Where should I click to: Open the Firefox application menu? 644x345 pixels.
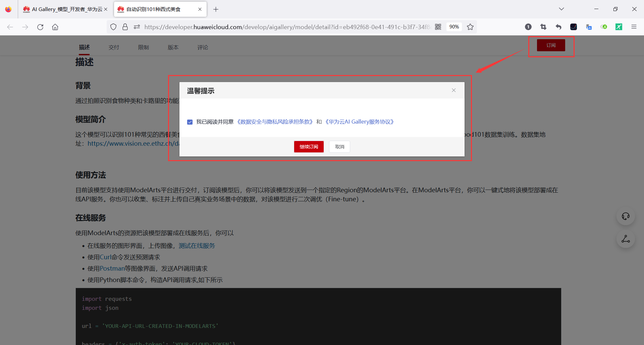634,27
